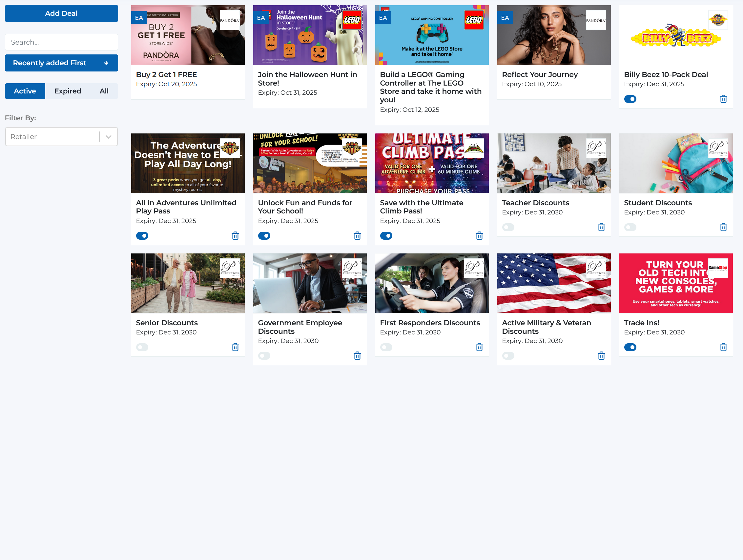Change the Recently added First sort order
Image resolution: width=743 pixels, height=560 pixels.
coord(61,63)
